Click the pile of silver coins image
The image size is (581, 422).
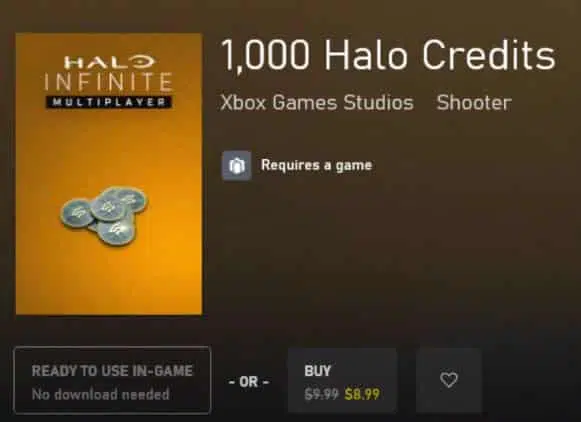[x=104, y=216]
